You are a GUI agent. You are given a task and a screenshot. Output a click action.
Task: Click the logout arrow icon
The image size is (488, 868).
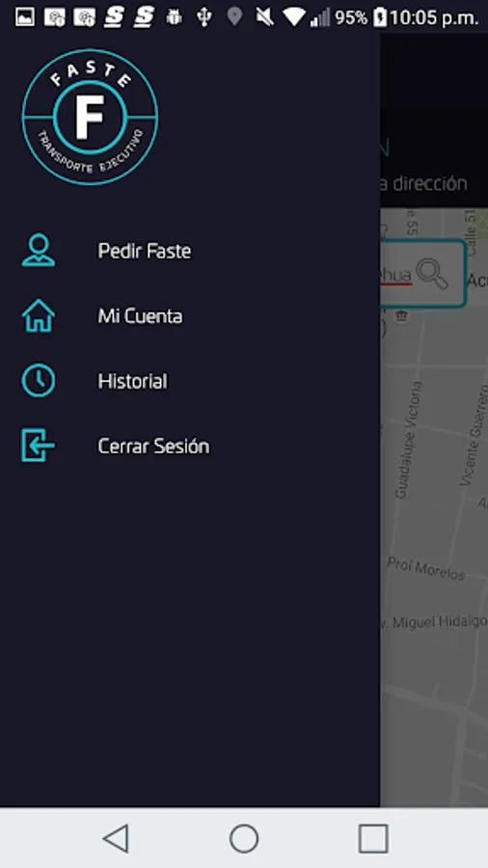click(x=39, y=446)
